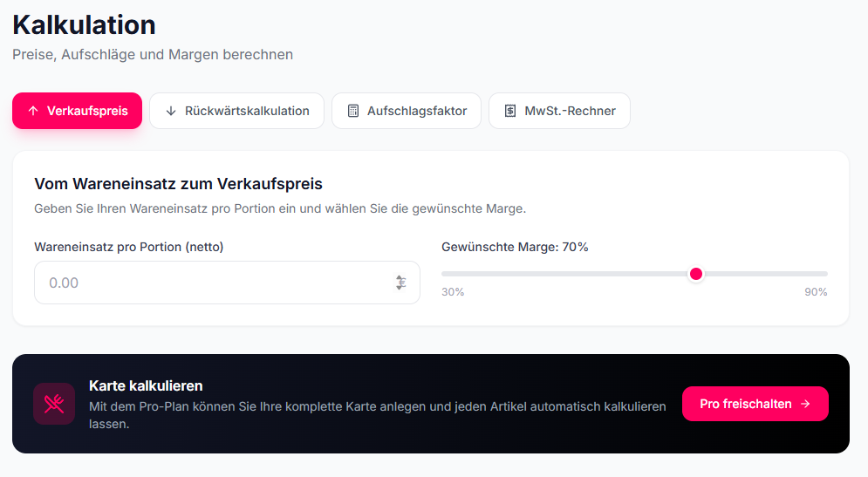The height and width of the screenshot is (477, 868).
Task: Click the calculator icon beside Aufschlagsfaktor
Action: [353, 111]
